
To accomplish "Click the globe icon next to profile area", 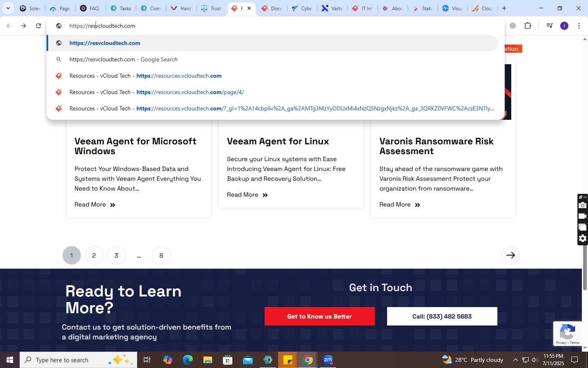I will point(513,26).
